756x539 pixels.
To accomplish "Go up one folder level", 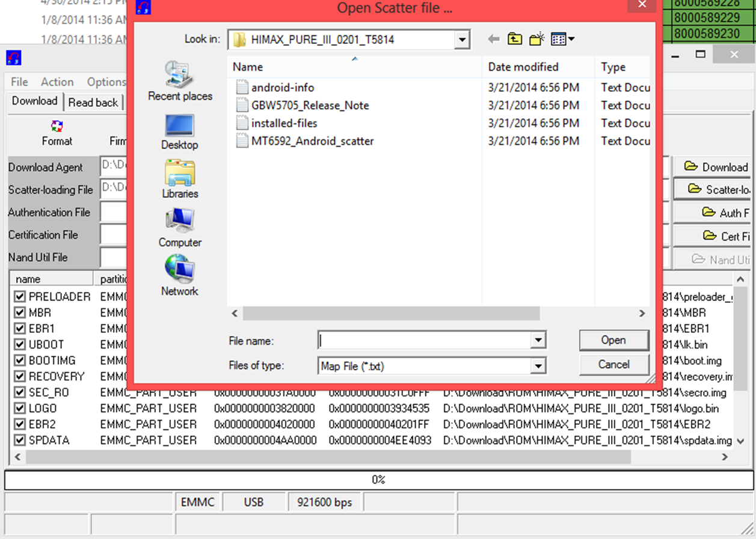I will 515,40.
